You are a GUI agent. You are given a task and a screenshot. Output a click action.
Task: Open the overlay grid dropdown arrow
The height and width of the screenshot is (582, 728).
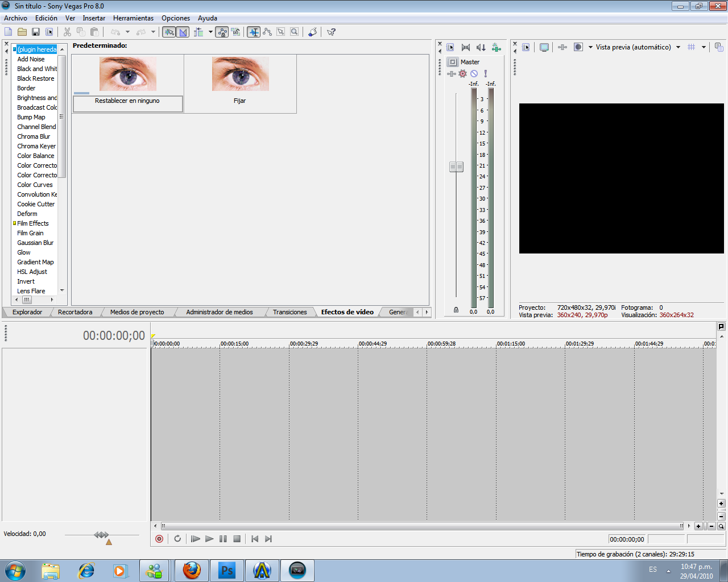pos(704,47)
